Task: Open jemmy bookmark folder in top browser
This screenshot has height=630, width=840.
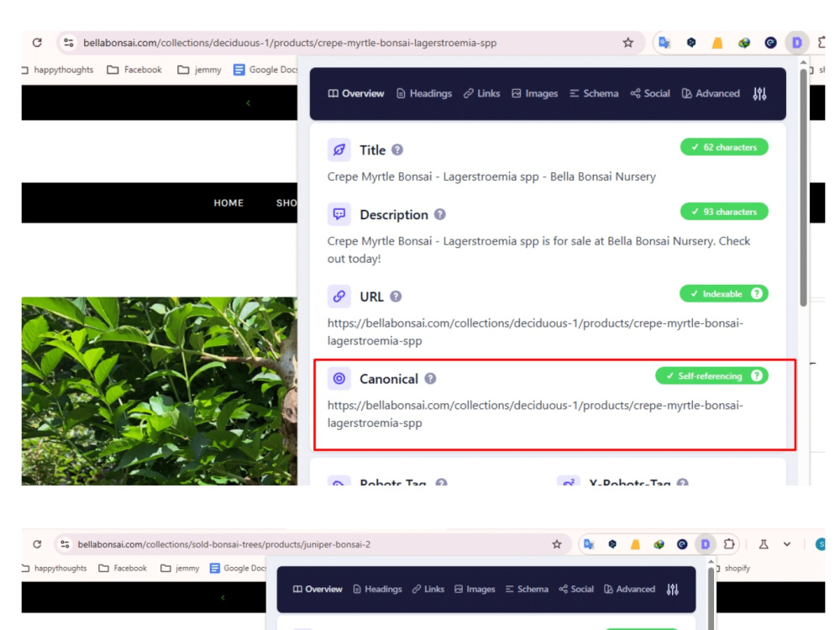Action: click(x=199, y=70)
